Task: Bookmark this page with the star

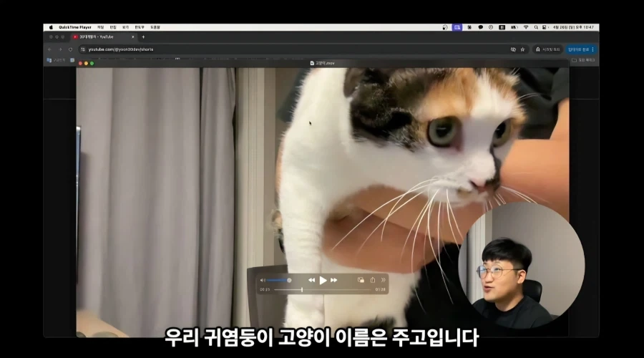Action: pyautogui.click(x=523, y=49)
